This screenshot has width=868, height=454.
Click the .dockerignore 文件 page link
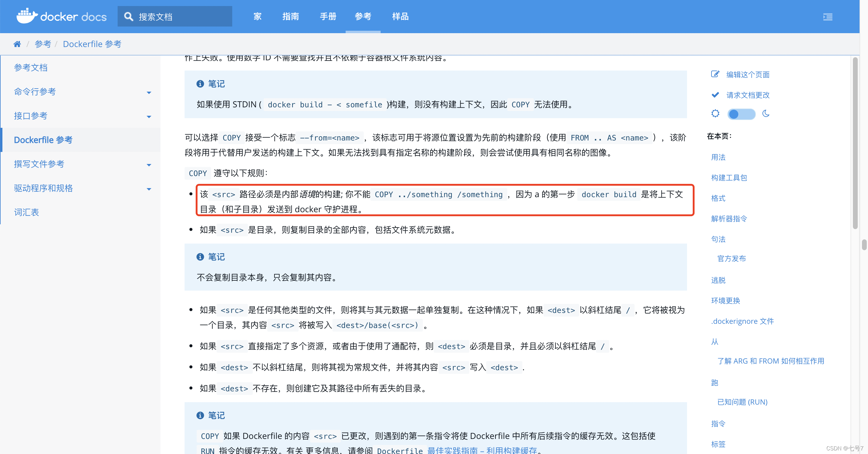click(x=742, y=321)
